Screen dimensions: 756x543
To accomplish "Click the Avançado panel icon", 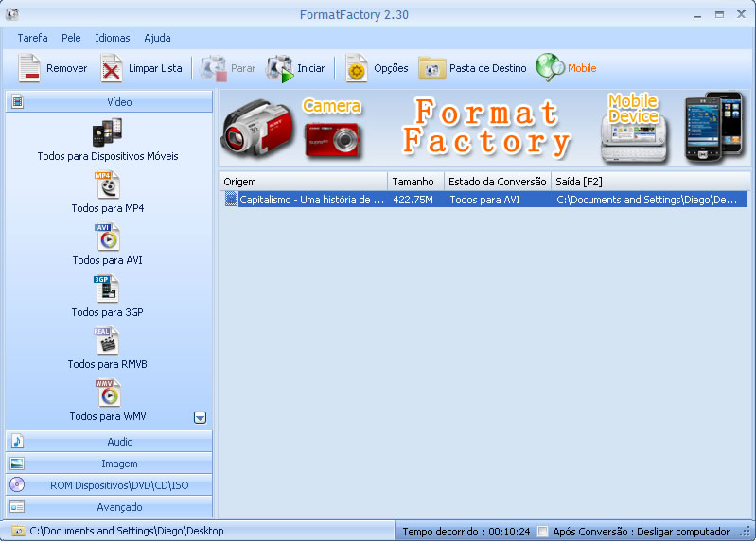I will point(17,507).
